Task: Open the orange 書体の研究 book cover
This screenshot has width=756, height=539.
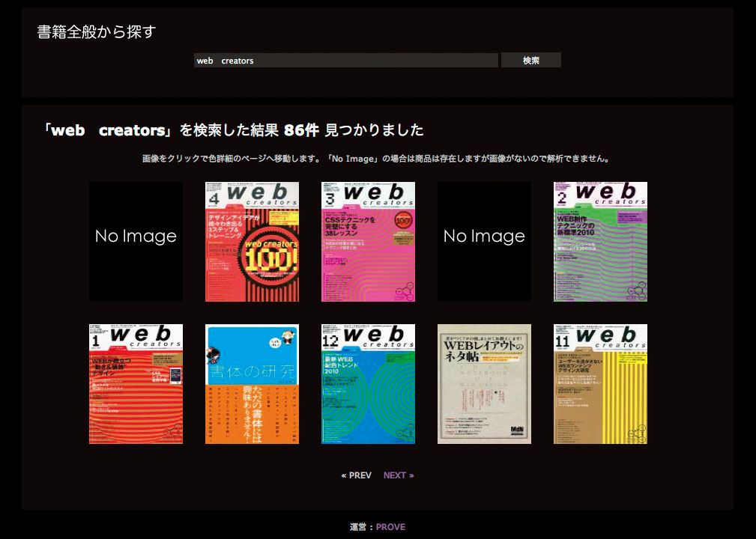Action: pyautogui.click(x=252, y=383)
